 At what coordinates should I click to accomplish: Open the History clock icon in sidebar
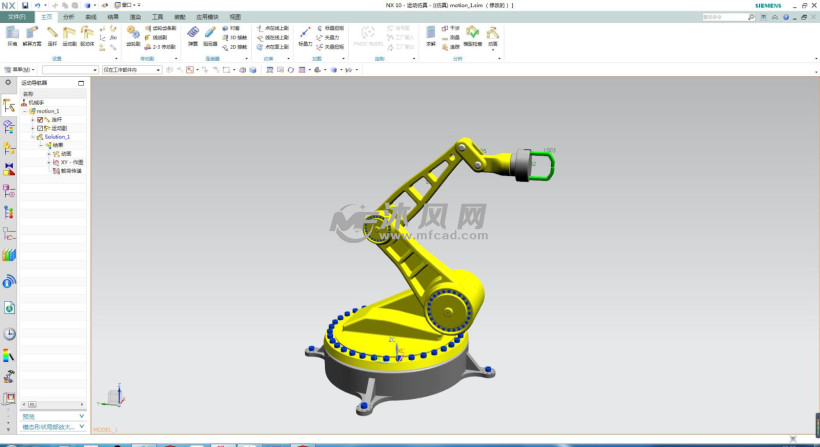pyautogui.click(x=10, y=334)
